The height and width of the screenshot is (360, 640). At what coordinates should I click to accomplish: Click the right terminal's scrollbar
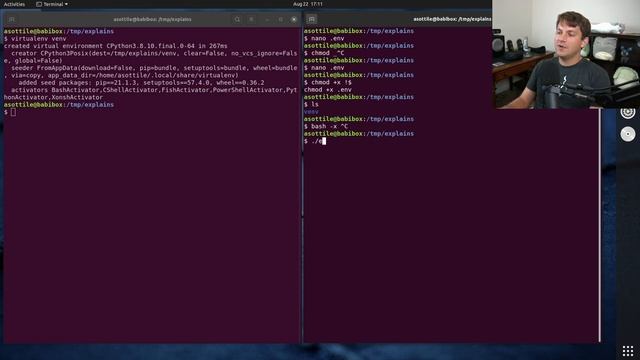[600, 224]
